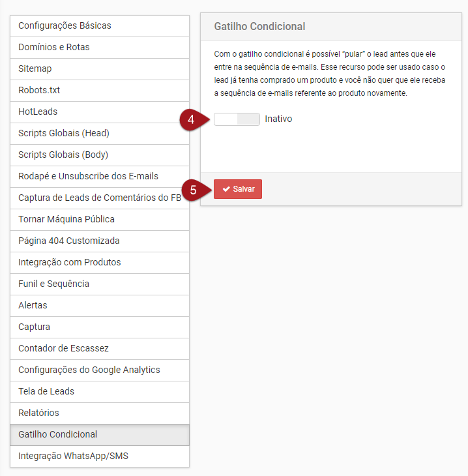This screenshot has height=476, width=468.
Task: Open Integração com Produtos settings
Action: (70, 263)
